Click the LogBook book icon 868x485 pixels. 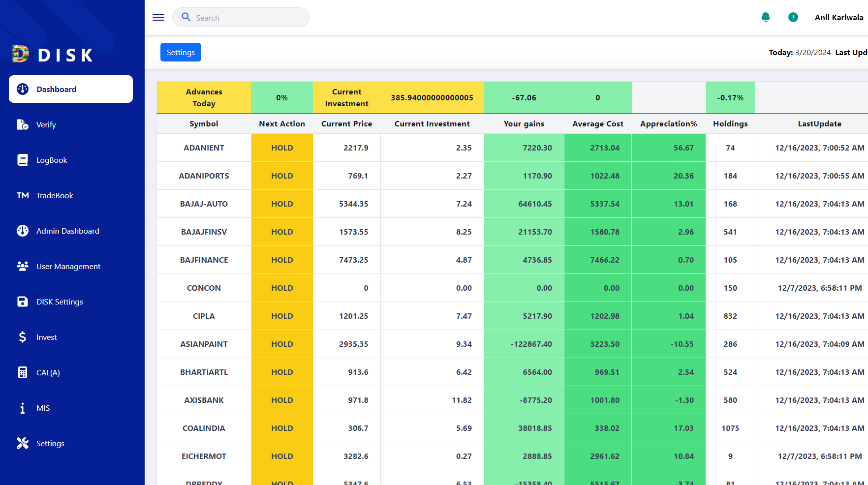coord(23,160)
